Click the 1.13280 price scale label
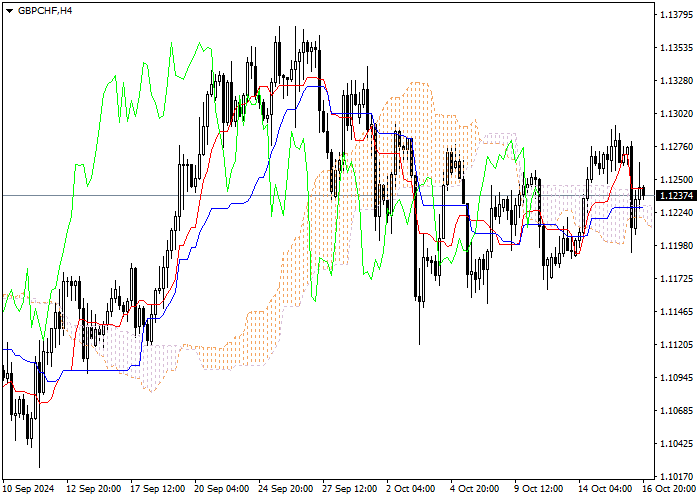700x500 pixels. pyautogui.click(x=676, y=81)
